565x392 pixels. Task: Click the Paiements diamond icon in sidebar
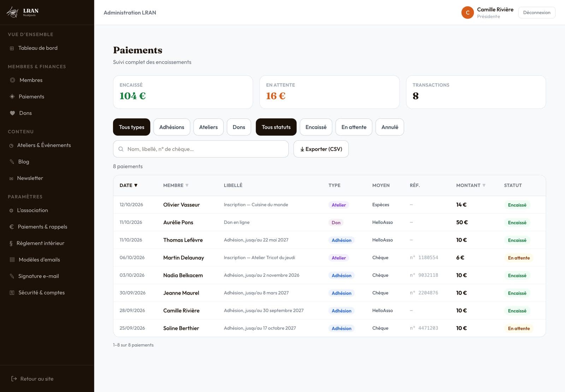(12, 97)
